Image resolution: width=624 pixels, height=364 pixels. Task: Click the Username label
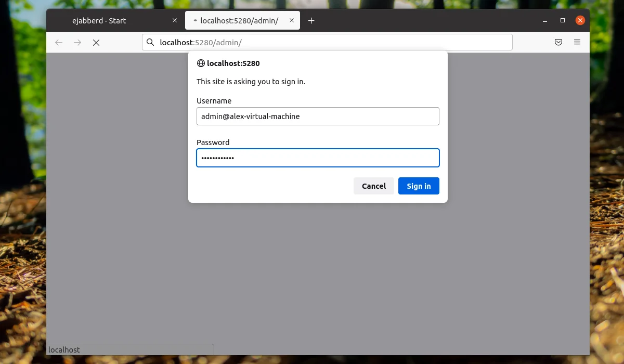pos(214,101)
